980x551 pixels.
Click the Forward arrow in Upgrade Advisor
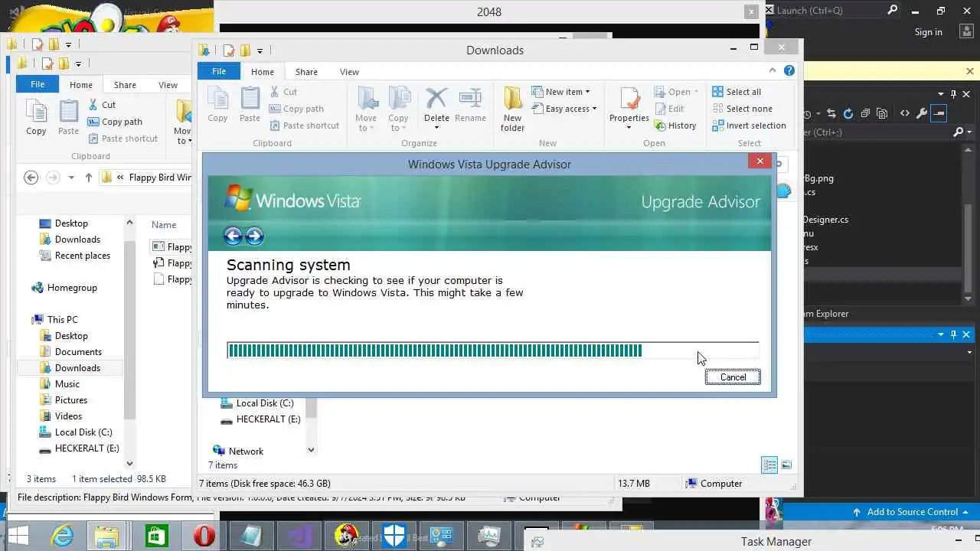pyautogui.click(x=254, y=236)
